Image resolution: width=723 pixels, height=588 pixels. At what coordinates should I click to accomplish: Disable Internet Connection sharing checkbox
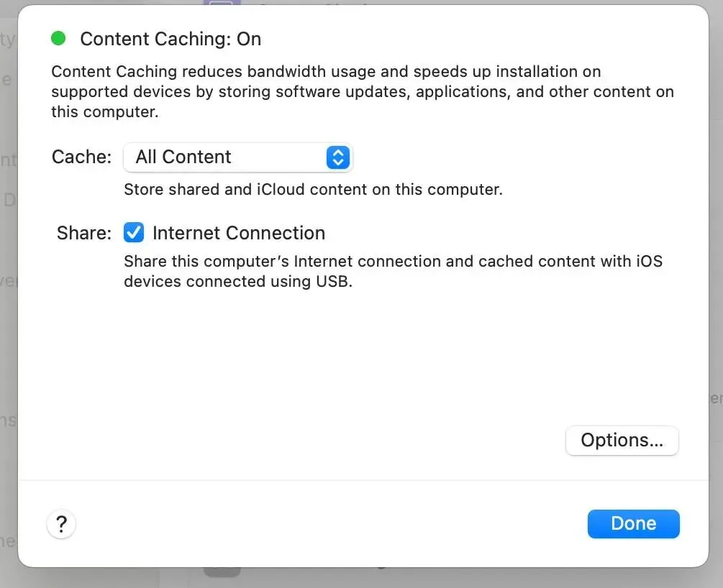(134, 233)
